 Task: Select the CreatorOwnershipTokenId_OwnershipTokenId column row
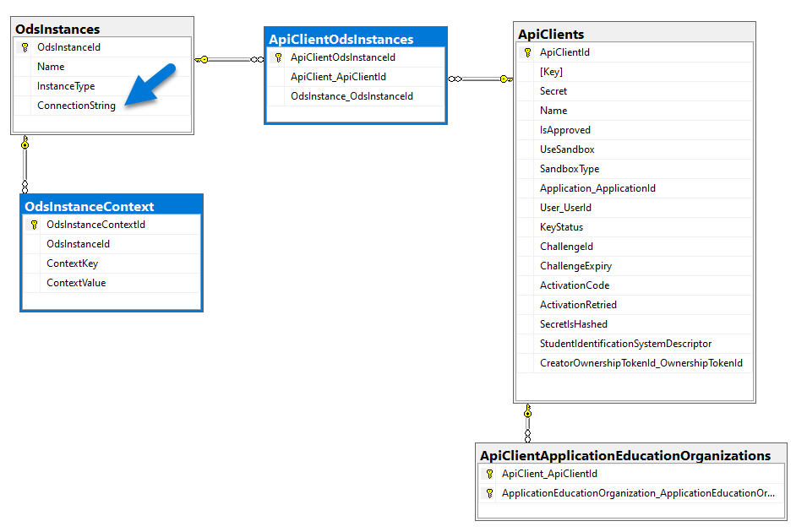click(635, 363)
